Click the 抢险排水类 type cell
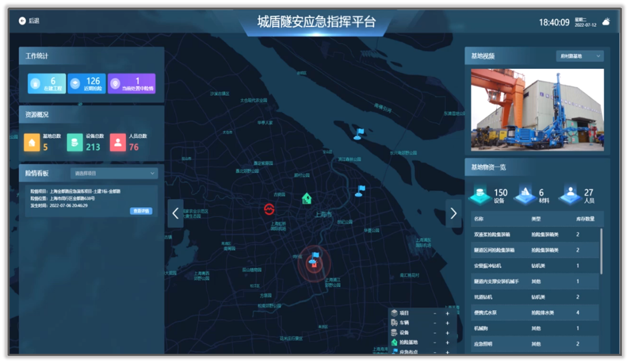 tap(542, 313)
